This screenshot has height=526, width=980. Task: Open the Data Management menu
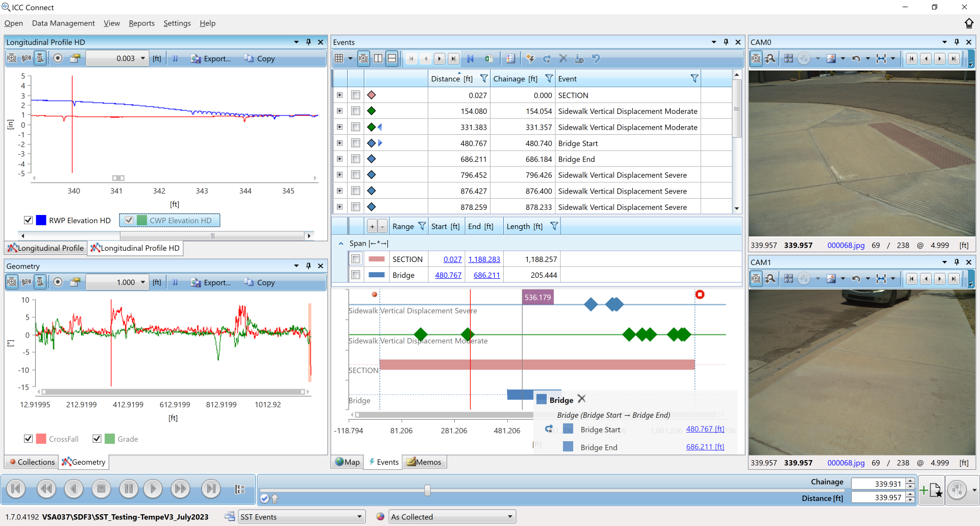point(63,23)
